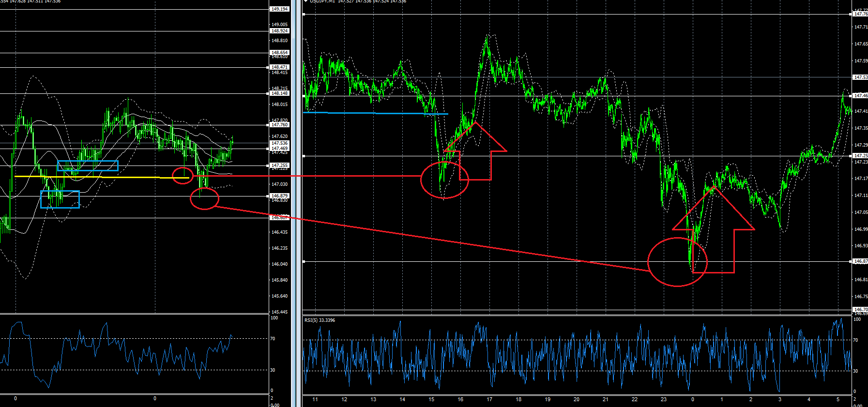868x407 pixels.
Task: Click the 23 hour marker on time axis
Action: [x=663, y=400]
